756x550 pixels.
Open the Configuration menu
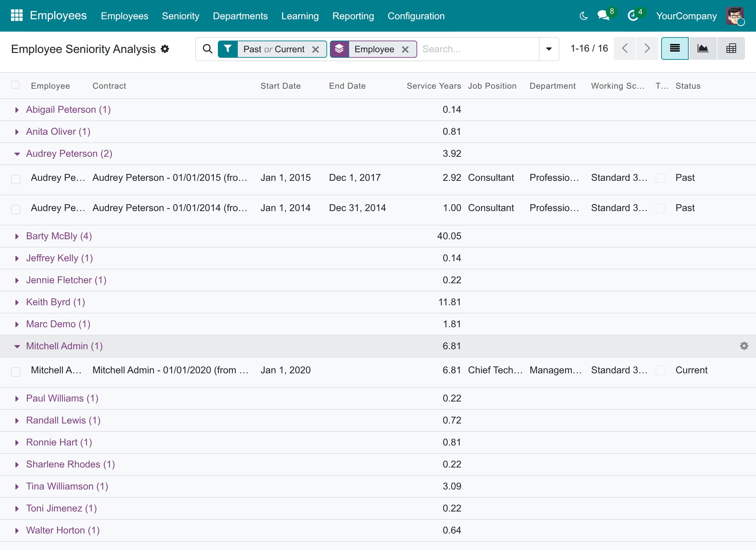tap(416, 16)
